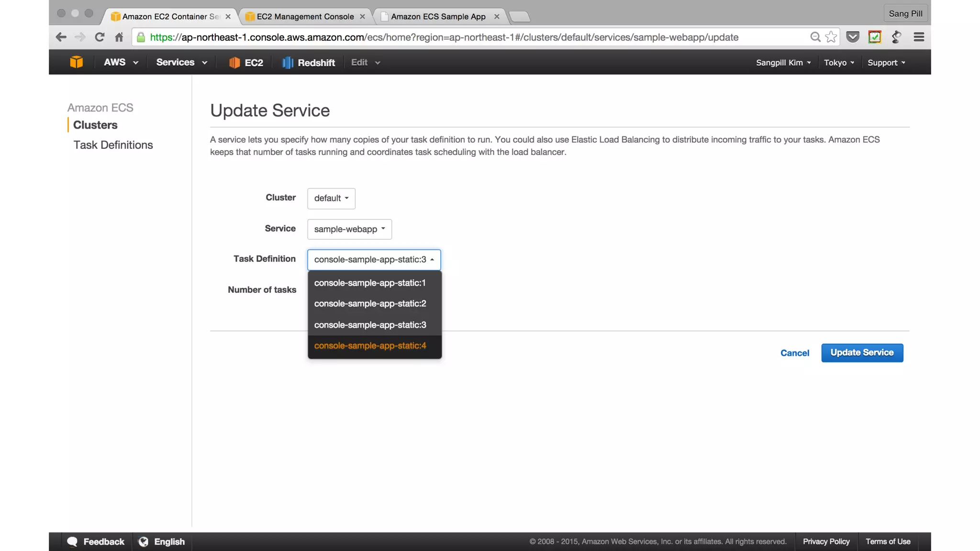
Task: Click the Cancel link
Action: click(x=794, y=353)
